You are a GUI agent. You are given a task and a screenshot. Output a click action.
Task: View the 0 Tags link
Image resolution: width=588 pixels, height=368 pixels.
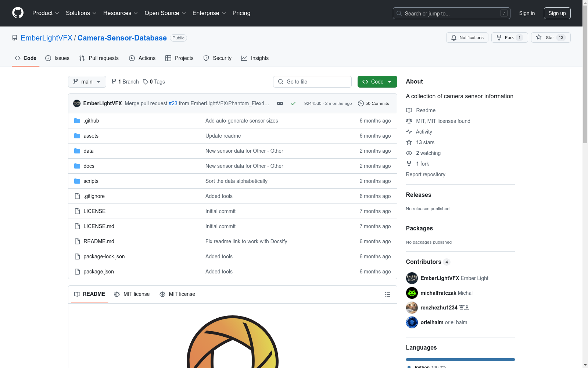pos(154,82)
